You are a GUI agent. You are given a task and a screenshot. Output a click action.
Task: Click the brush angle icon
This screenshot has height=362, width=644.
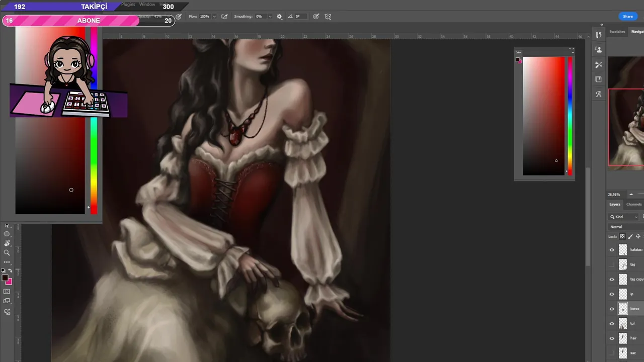coord(290,17)
